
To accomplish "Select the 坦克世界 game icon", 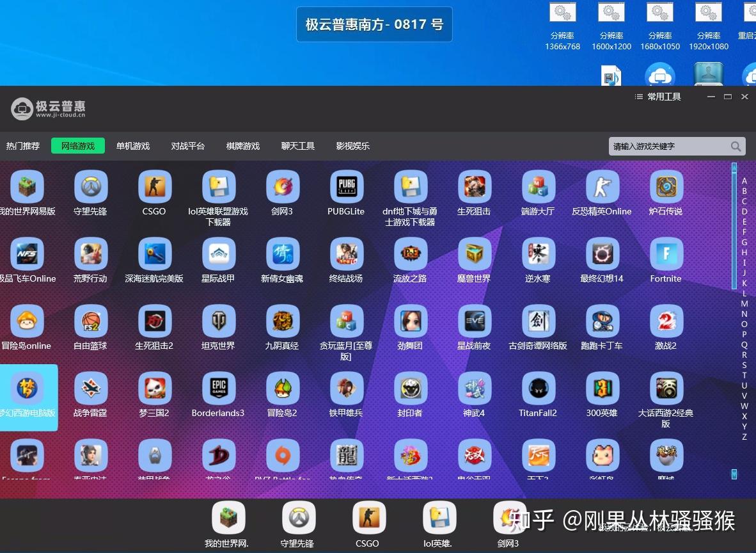I will [218, 321].
